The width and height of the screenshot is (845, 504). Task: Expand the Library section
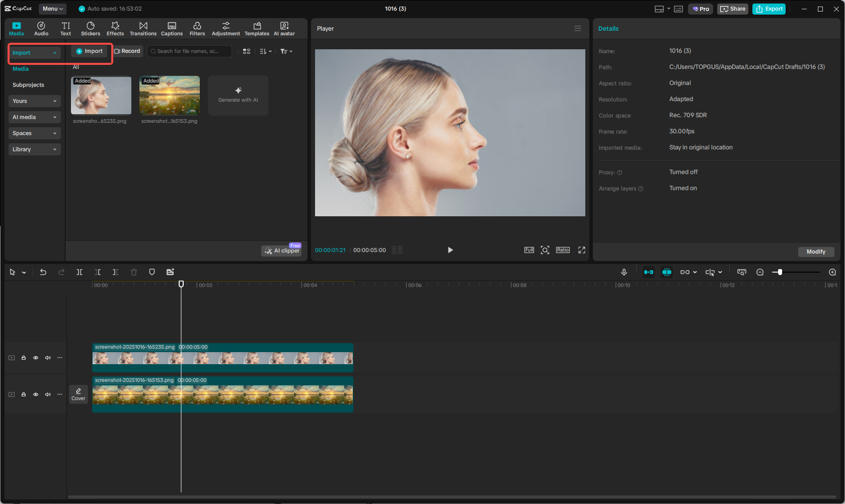pyautogui.click(x=34, y=149)
